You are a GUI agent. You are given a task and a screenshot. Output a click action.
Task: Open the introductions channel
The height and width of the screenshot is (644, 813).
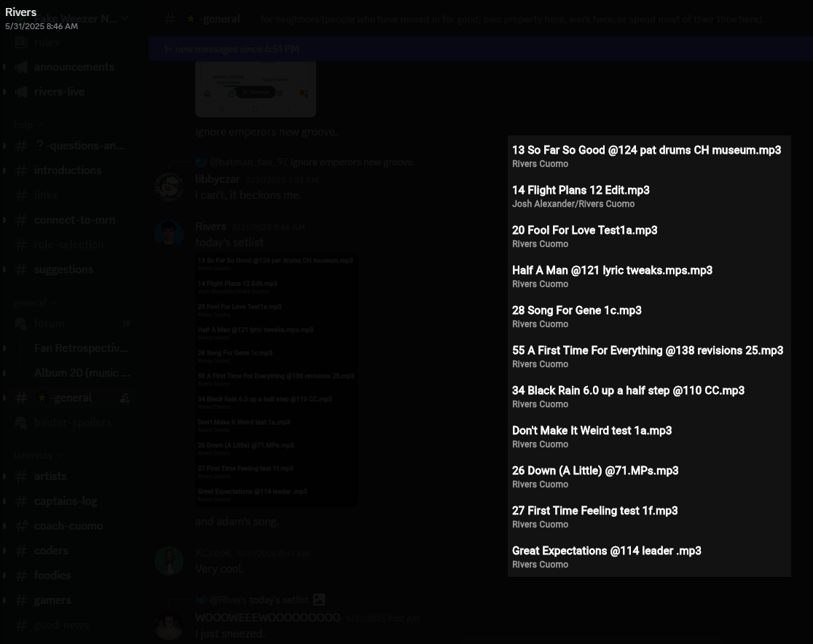(x=68, y=170)
